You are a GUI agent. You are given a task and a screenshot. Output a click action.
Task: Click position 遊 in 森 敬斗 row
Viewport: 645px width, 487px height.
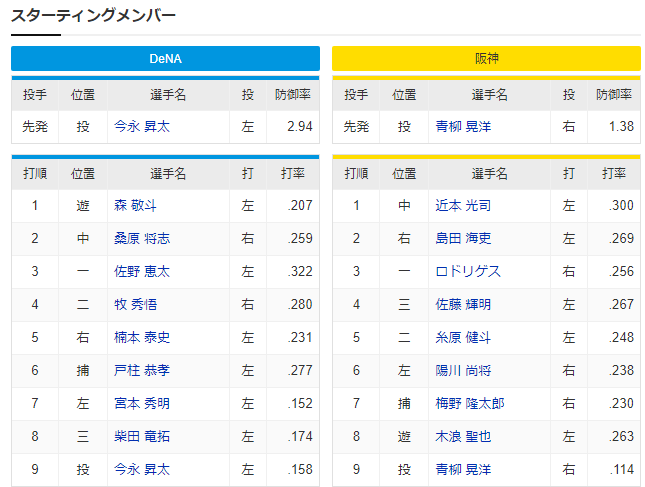pyautogui.click(x=83, y=205)
